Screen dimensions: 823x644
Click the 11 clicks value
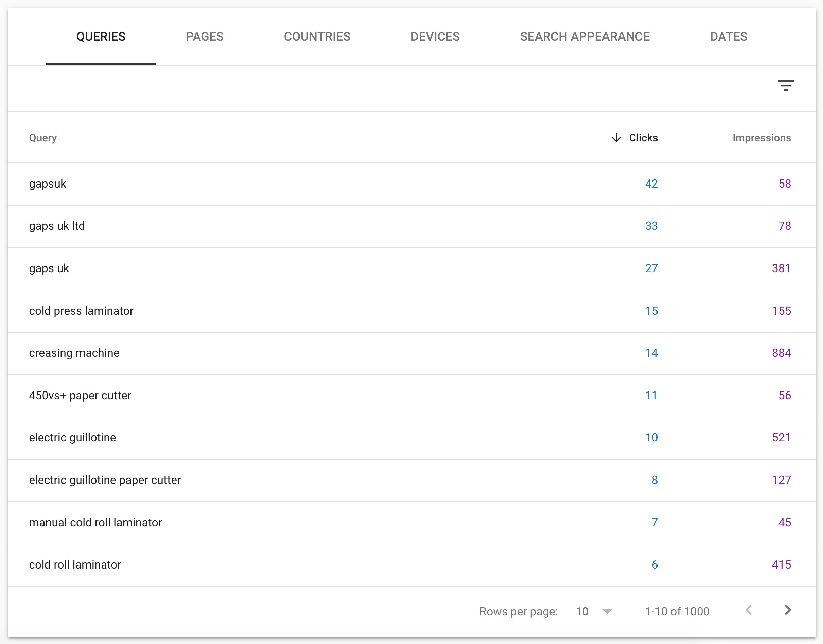click(x=651, y=395)
